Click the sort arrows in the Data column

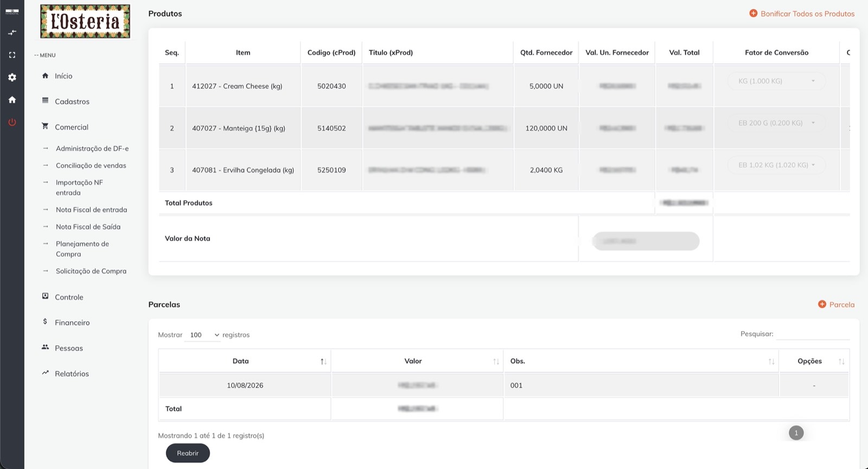tap(323, 362)
